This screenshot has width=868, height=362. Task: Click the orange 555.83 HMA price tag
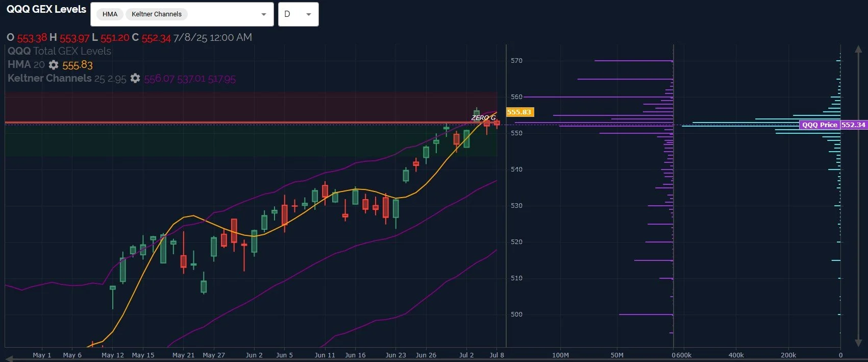519,112
